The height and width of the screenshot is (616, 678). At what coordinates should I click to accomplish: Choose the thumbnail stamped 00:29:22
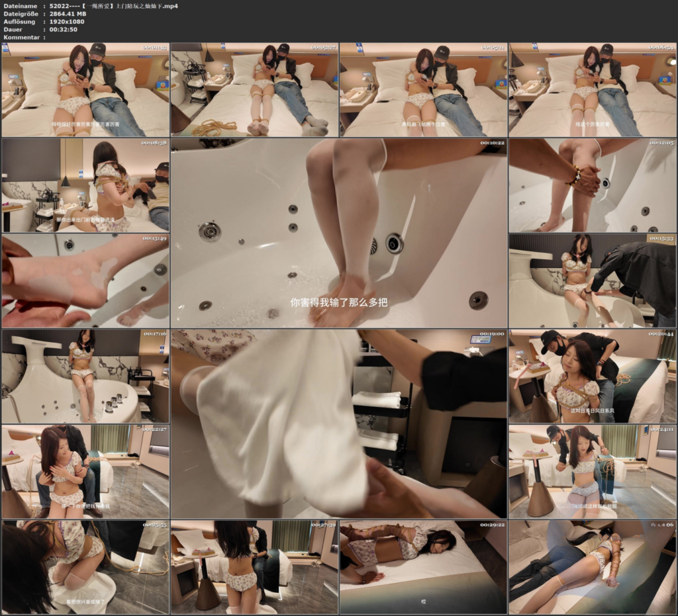(x=423, y=567)
